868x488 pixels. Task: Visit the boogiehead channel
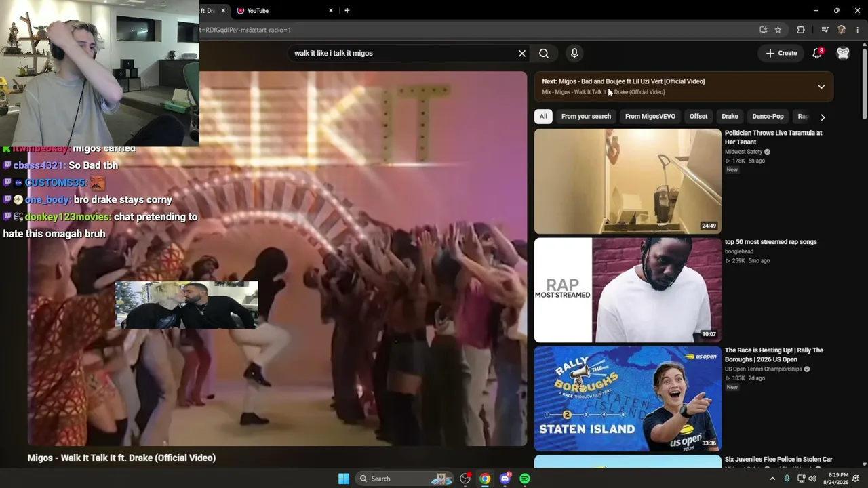[739, 251]
